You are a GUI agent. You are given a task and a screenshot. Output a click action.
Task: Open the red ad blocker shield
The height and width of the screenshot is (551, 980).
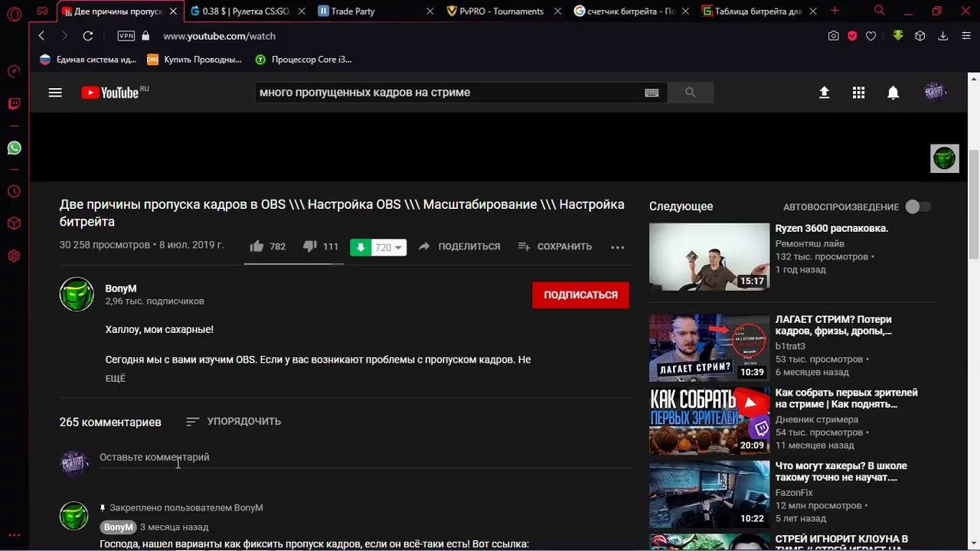[x=852, y=36]
